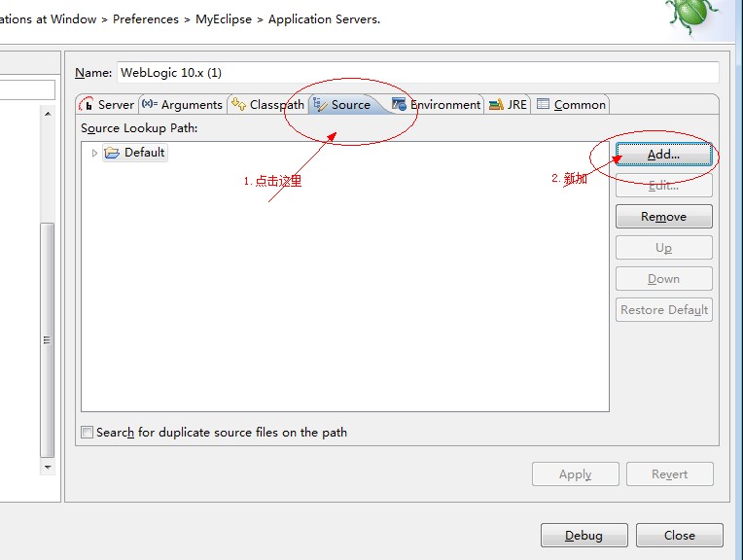
Task: Switch to the Arguments tab
Action: pos(183,105)
